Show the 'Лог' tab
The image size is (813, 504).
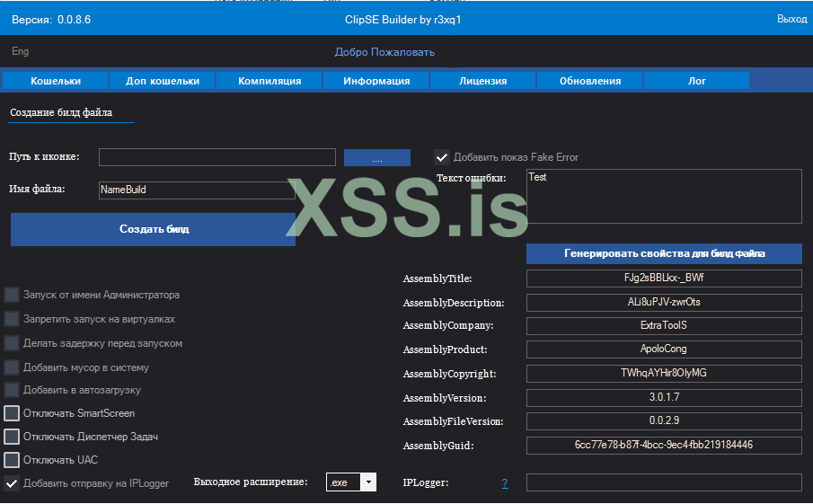click(x=697, y=81)
